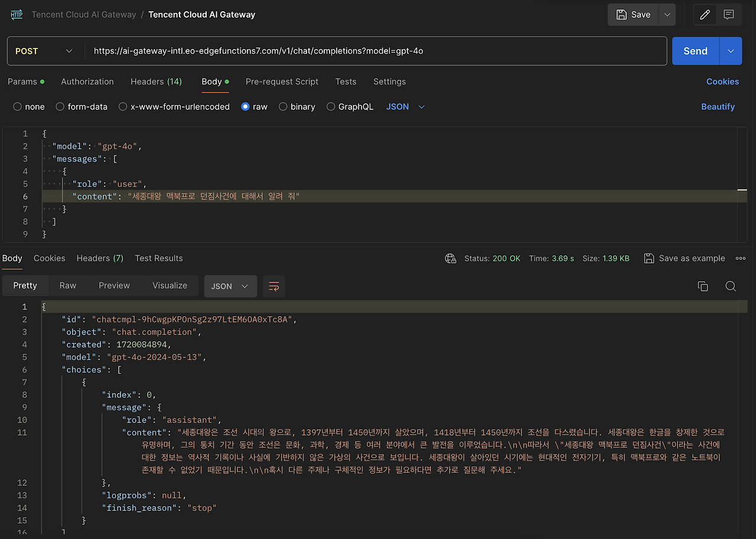The image size is (756, 539).
Task: Select the Preview response view
Action: pos(114,286)
